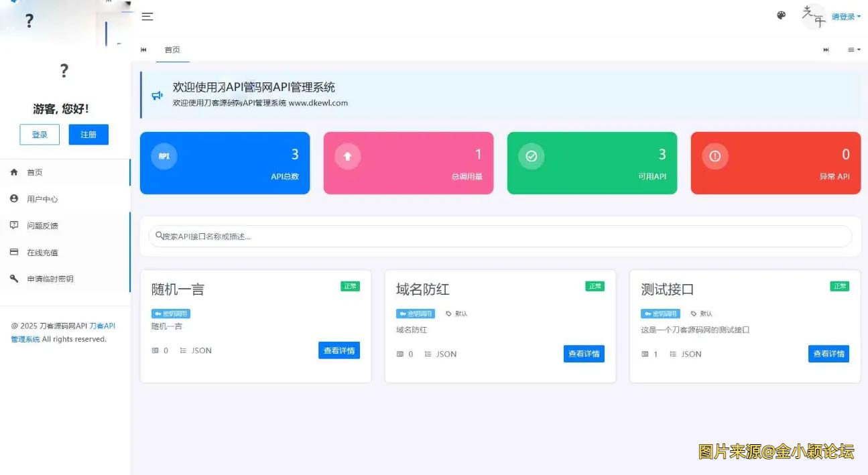The width and height of the screenshot is (868, 475).
Task: Open the tab options list dropdown
Action: coord(853,50)
